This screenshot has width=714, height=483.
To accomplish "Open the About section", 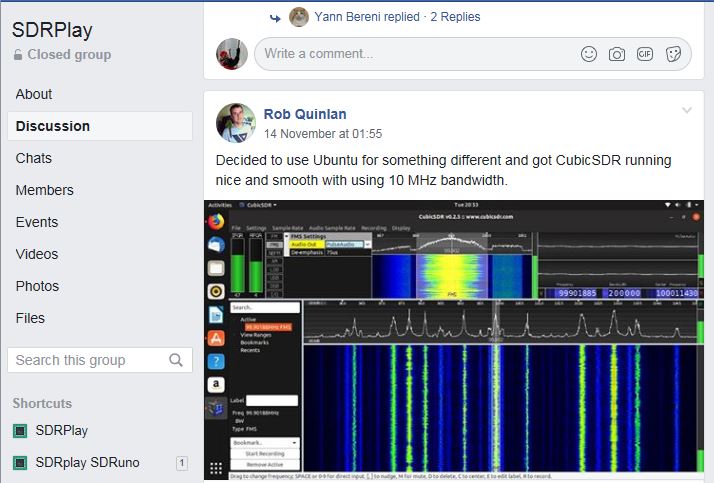I will click(34, 94).
